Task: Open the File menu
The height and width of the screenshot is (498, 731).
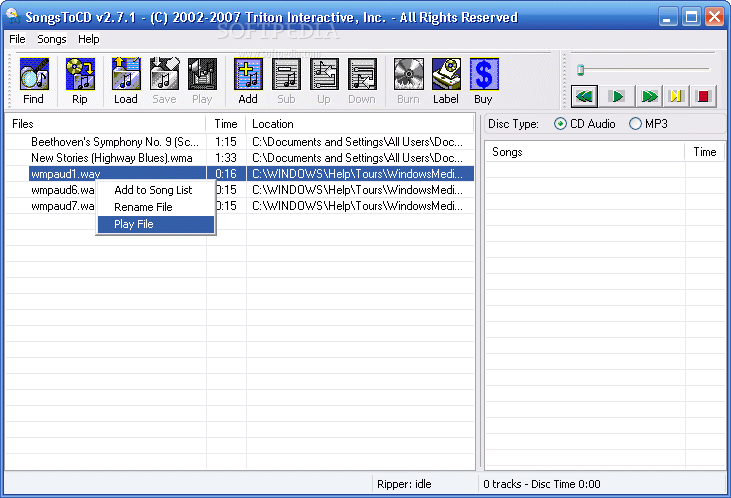Action: click(17, 39)
